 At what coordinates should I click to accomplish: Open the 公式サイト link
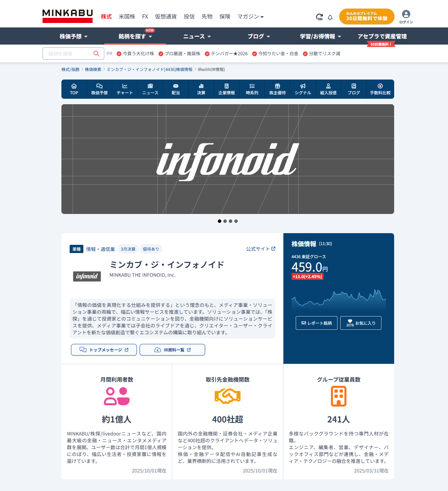pyautogui.click(x=261, y=249)
